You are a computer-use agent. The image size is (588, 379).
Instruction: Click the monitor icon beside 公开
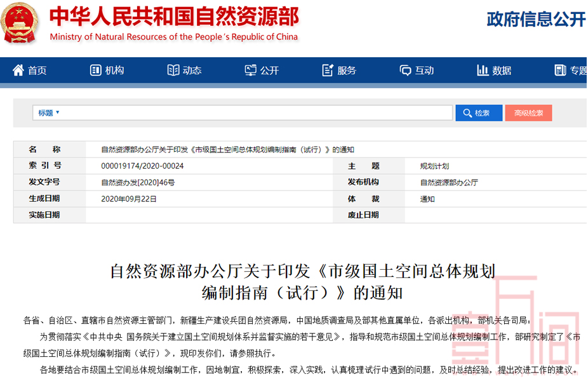250,70
